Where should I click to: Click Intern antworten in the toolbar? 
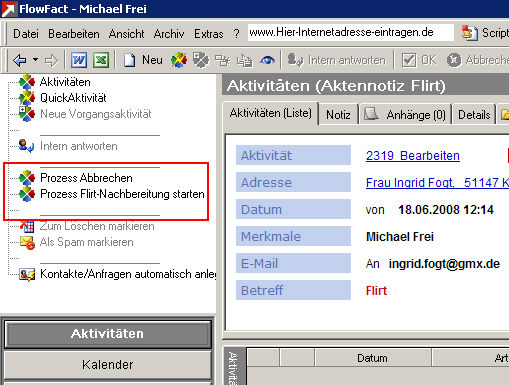336,60
